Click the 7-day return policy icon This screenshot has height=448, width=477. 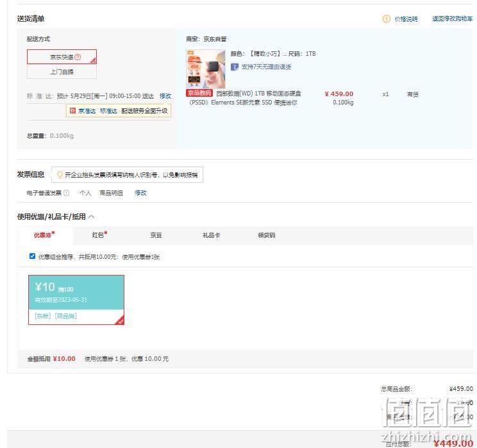(234, 67)
